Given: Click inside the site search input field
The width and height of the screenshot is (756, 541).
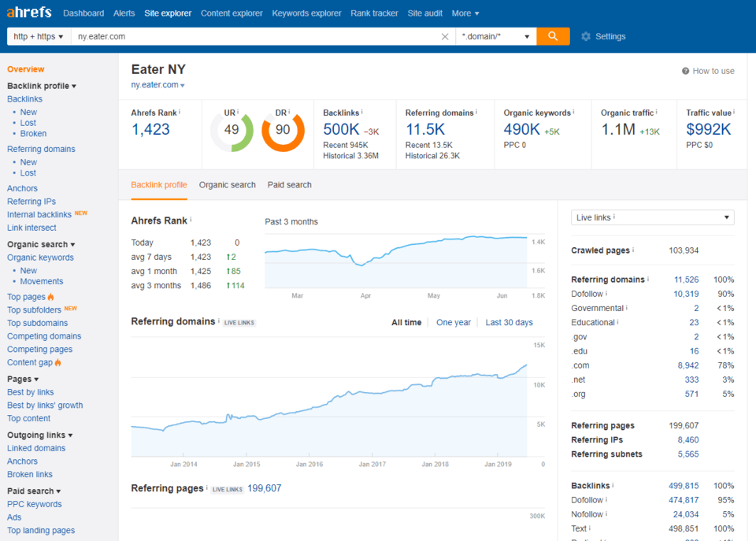Looking at the screenshot, I should (236, 36).
